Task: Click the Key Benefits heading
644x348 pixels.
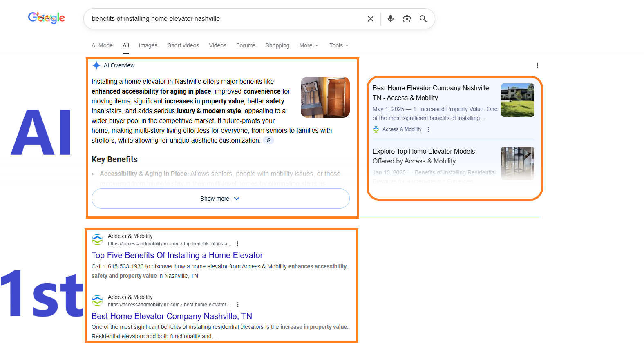Action: click(114, 159)
